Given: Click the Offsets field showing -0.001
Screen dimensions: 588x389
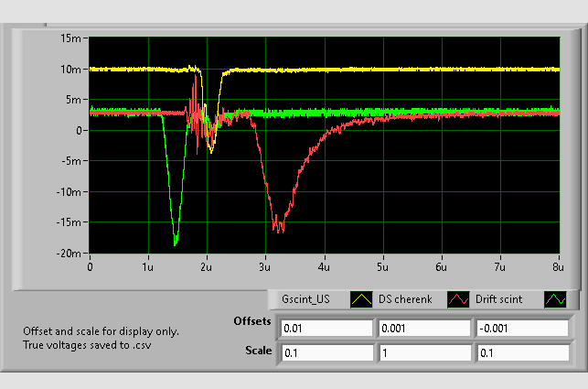Looking at the screenshot, I should pos(520,329).
